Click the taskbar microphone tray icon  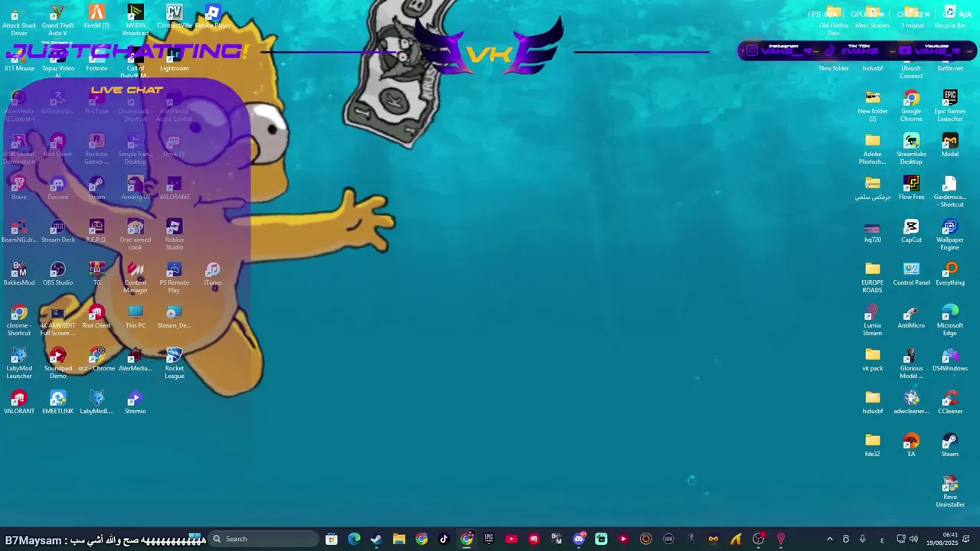[x=862, y=539]
